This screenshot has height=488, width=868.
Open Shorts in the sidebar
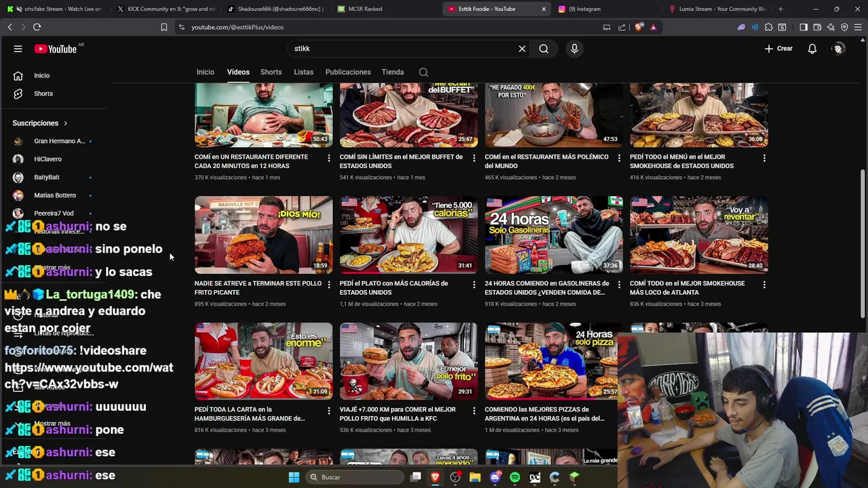[x=42, y=94]
